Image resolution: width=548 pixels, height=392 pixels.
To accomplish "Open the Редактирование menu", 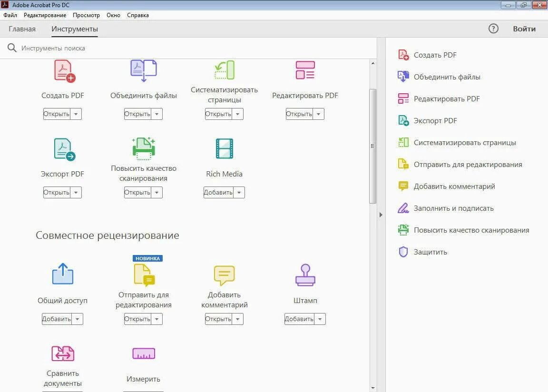I will 45,15.
